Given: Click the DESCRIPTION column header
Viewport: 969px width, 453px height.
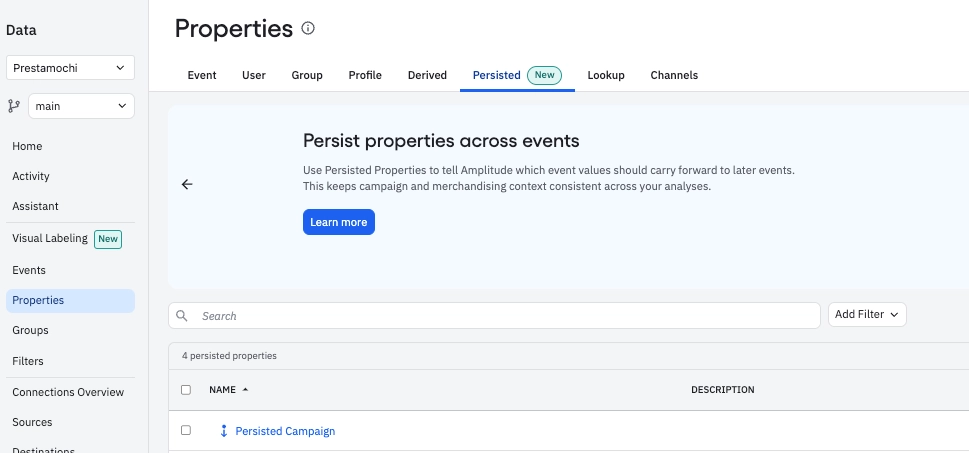Looking at the screenshot, I should (722, 389).
